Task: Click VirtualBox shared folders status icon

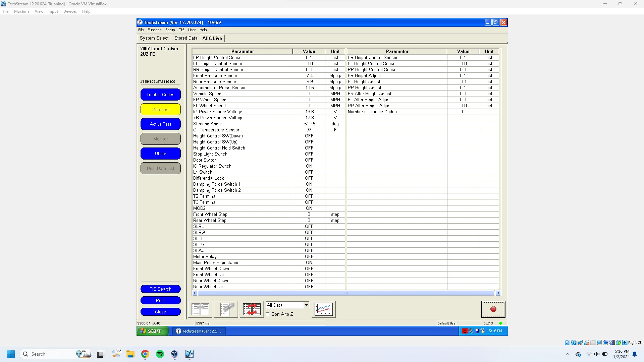Action: [x=593, y=343]
